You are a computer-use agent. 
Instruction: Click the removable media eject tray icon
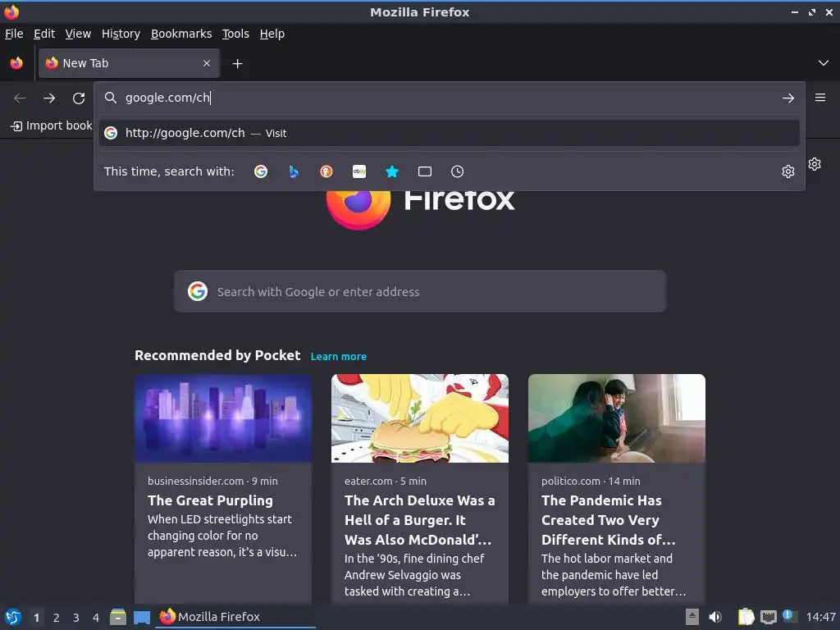click(x=692, y=617)
